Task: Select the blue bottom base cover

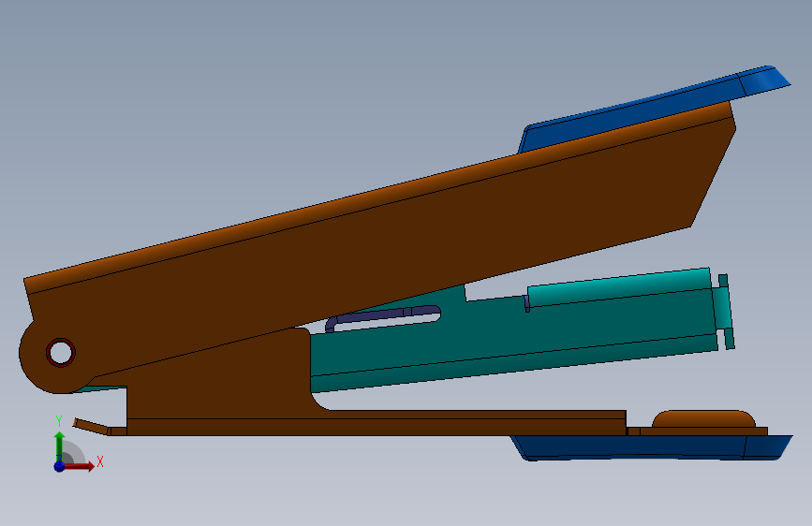Action: point(653,447)
